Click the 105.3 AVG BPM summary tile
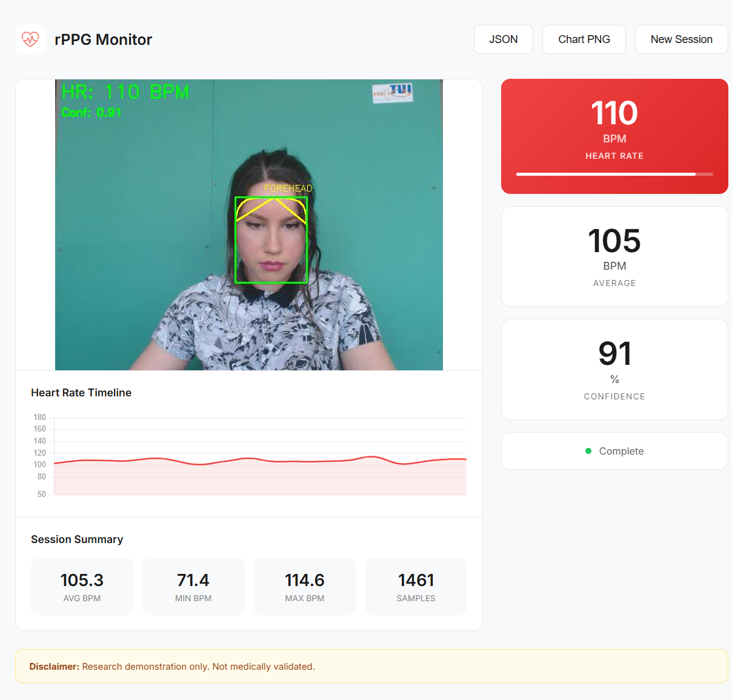 (82, 586)
